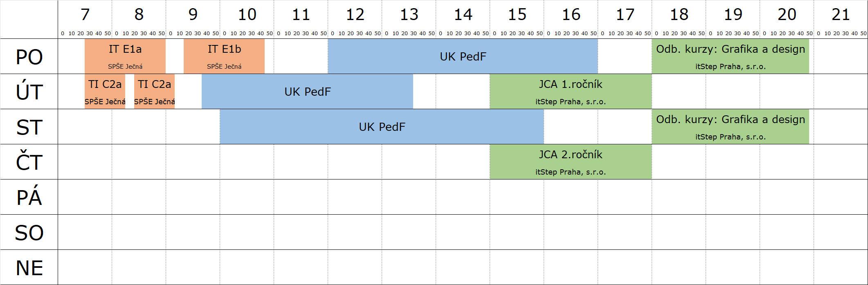Click Wednesday's UK PedF block
The width and height of the screenshot is (868, 285).
[x=382, y=127]
